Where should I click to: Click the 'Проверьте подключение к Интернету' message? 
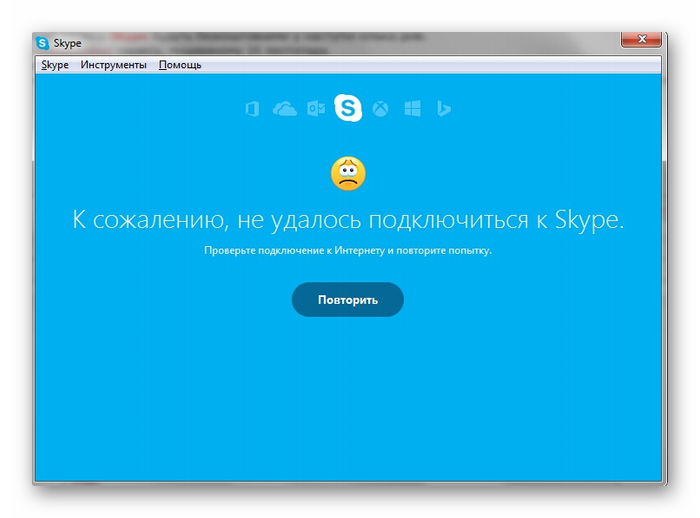click(x=348, y=251)
